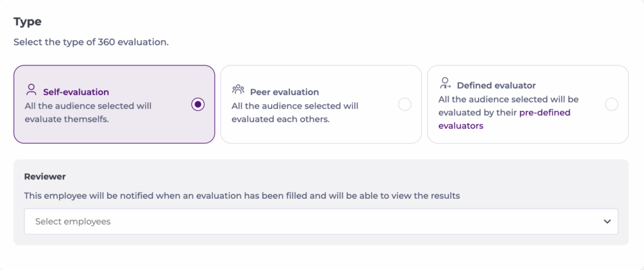644x270 pixels.
Task: Click the Peer evaluation group icon
Action: point(238,90)
